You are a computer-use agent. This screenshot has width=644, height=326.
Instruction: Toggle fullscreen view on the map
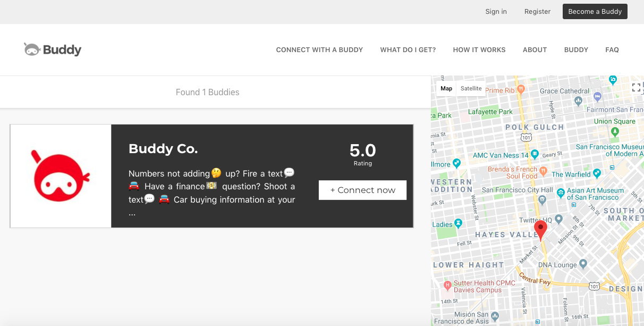coord(637,87)
